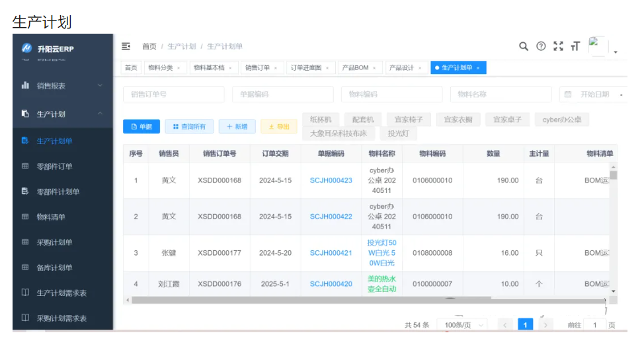Viewport: 644px width, 358px height.
Task: Open the 100条/页 page size dropdown
Action: [x=462, y=325]
